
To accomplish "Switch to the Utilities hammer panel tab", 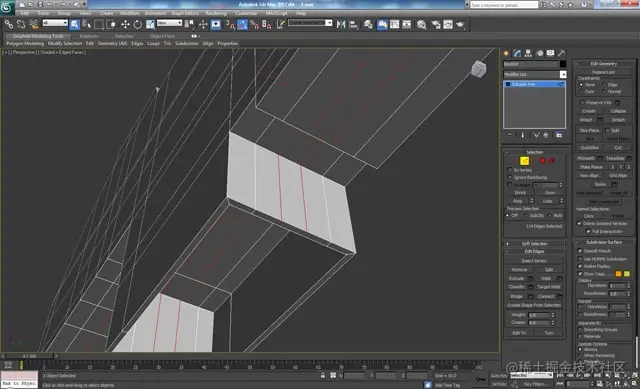I will 562,53.
